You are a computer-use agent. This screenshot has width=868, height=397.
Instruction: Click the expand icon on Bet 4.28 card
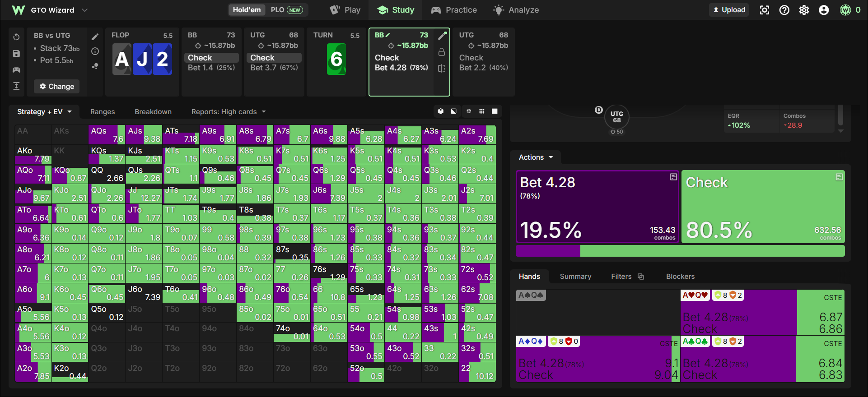[673, 177]
